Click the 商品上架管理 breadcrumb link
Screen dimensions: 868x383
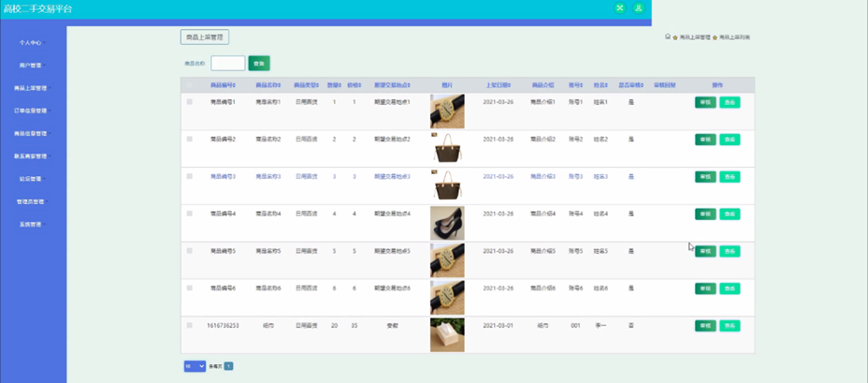tap(695, 37)
